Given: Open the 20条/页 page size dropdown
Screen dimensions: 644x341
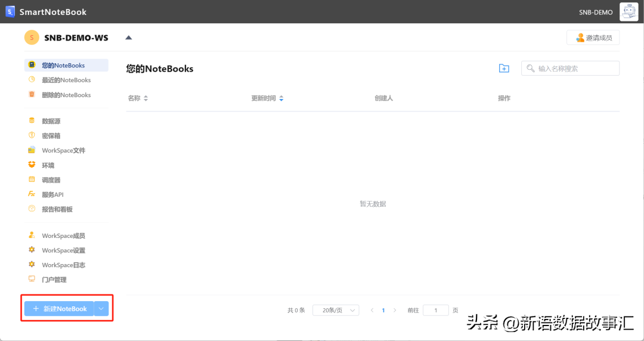Looking at the screenshot, I should (x=336, y=310).
